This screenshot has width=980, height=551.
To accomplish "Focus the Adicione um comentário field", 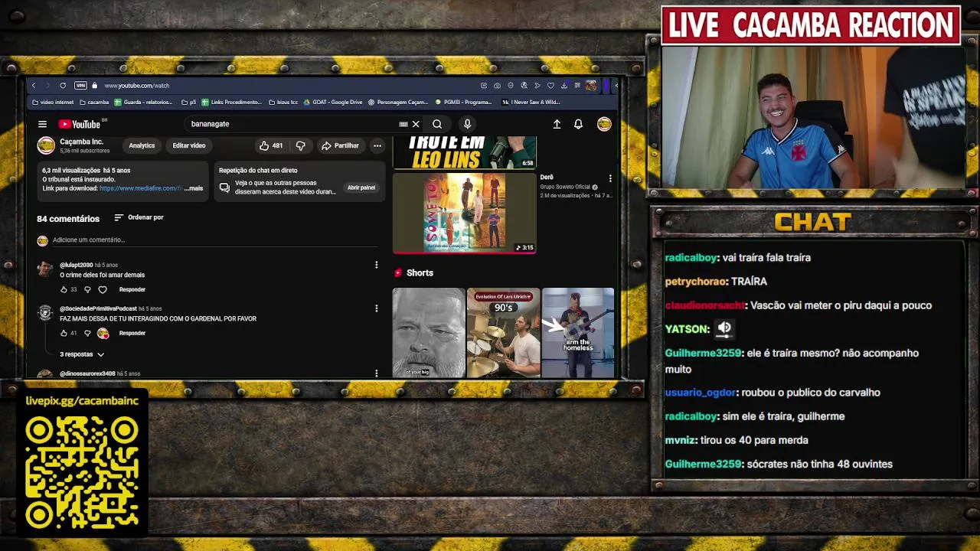I will point(215,240).
